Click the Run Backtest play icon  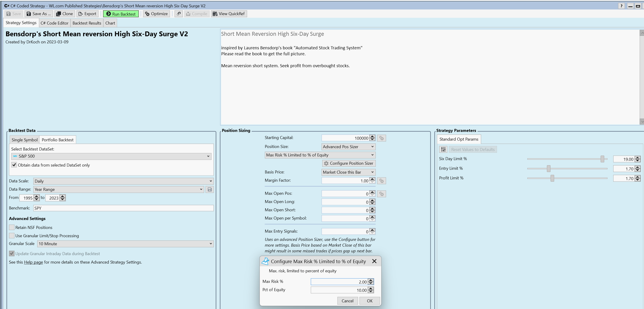(x=108, y=14)
